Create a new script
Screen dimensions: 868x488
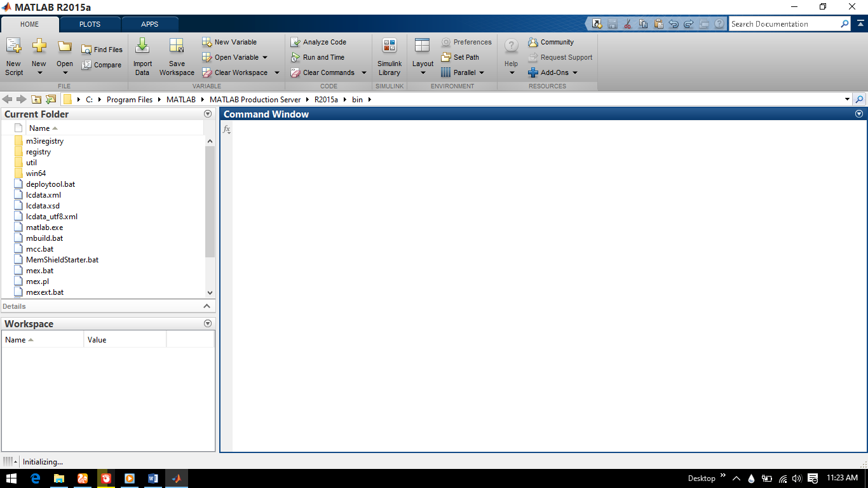(13, 56)
